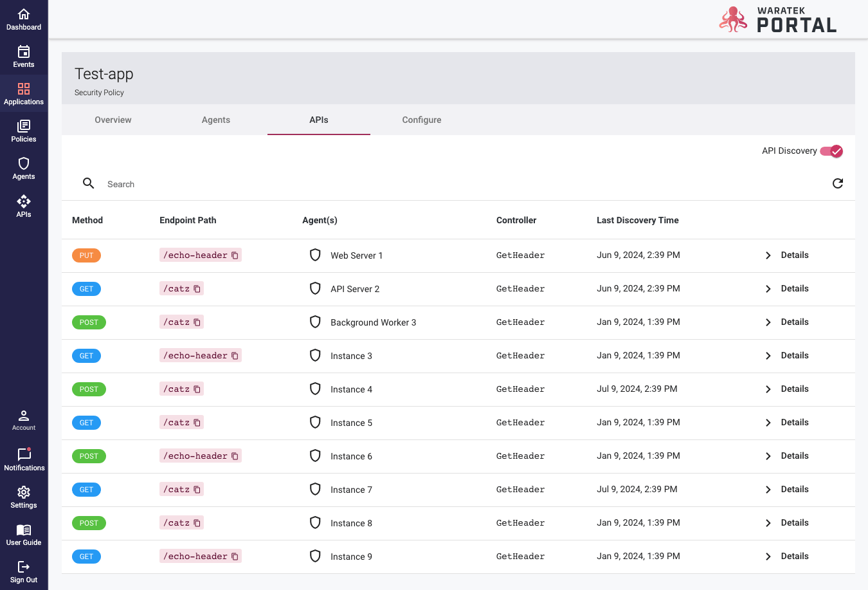The height and width of the screenshot is (590, 868).
Task: Switch to the Overview tab
Action: click(113, 120)
